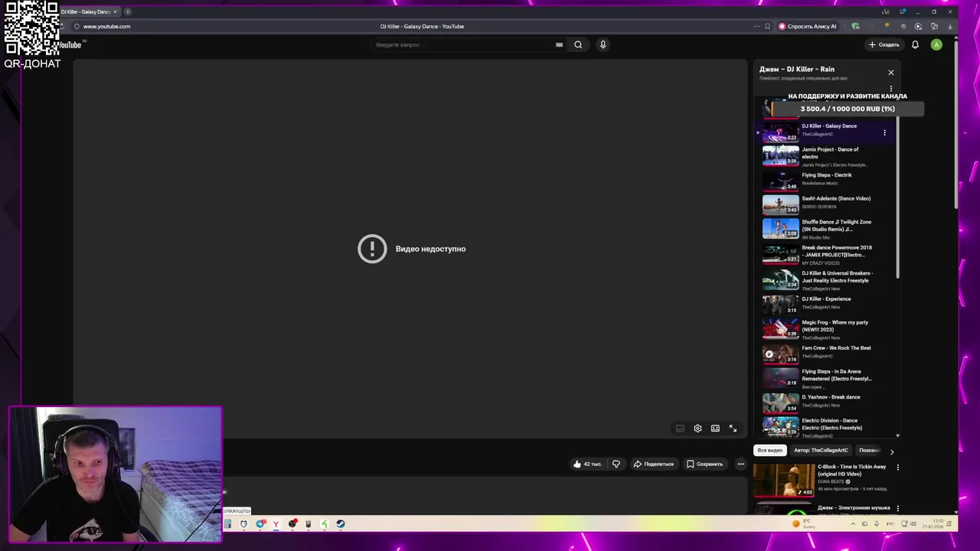The height and width of the screenshot is (551, 980).
Task: Open the browser address bar three-dot menu
Action: pos(756,26)
